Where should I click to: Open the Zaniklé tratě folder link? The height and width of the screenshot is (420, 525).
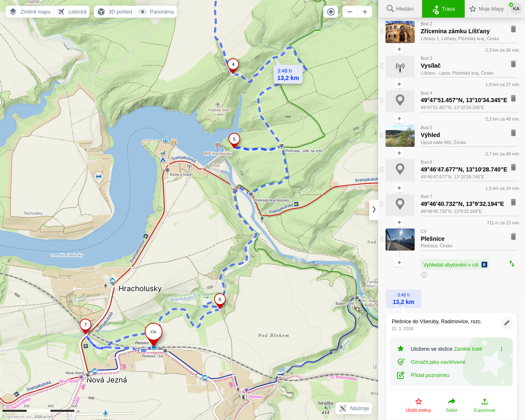(x=468, y=349)
